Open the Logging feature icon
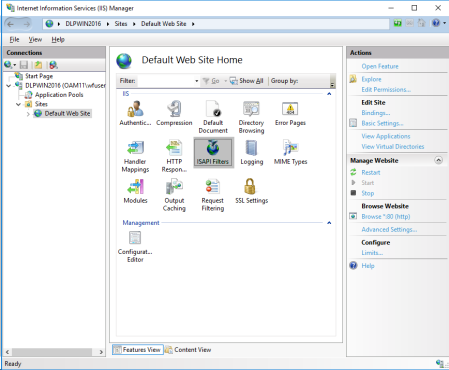The width and height of the screenshot is (449, 370). tap(251, 148)
